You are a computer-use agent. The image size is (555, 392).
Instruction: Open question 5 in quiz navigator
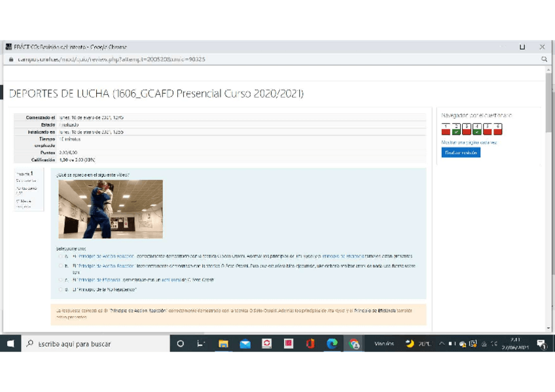pyautogui.click(x=488, y=128)
